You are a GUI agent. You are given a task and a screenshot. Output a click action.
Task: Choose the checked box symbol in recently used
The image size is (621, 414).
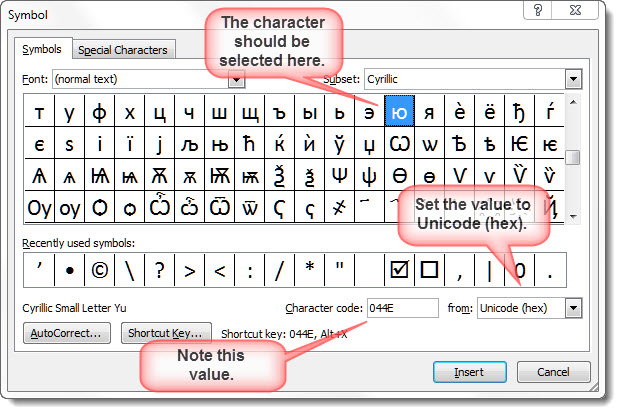point(399,270)
